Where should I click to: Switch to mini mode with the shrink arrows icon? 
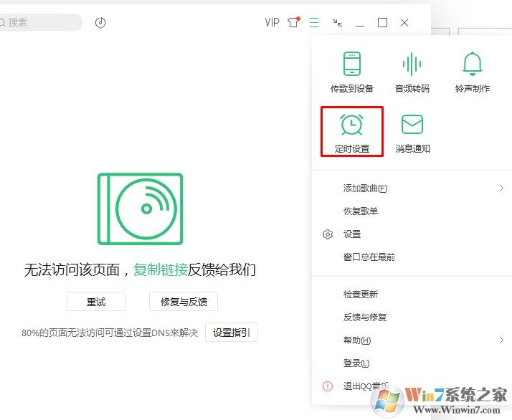point(337,23)
